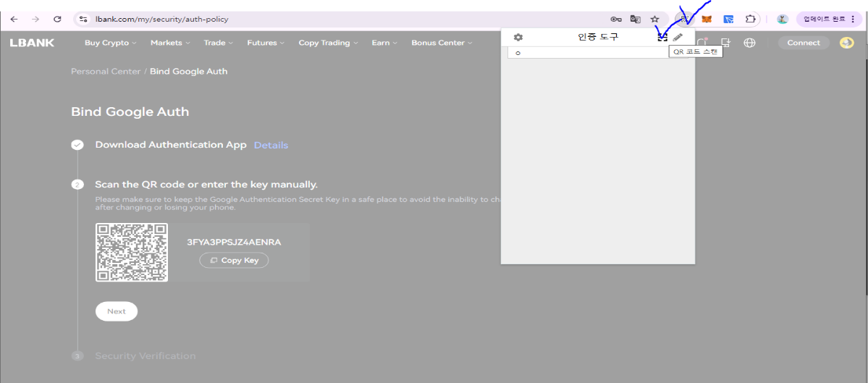Click the Authenticator extension icon in the Chrome toolbar
This screenshot has width=868, height=383.
[685, 19]
